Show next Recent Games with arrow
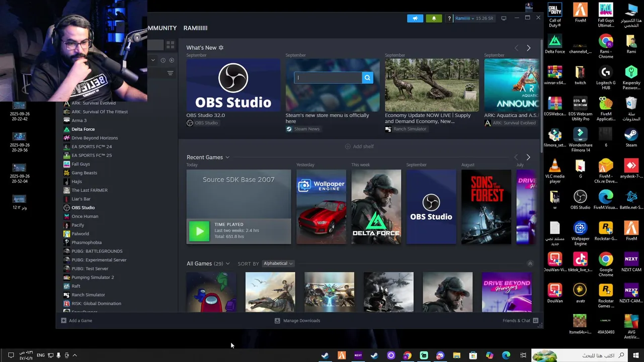Image resolution: width=644 pixels, height=362 pixels. pos(528,157)
